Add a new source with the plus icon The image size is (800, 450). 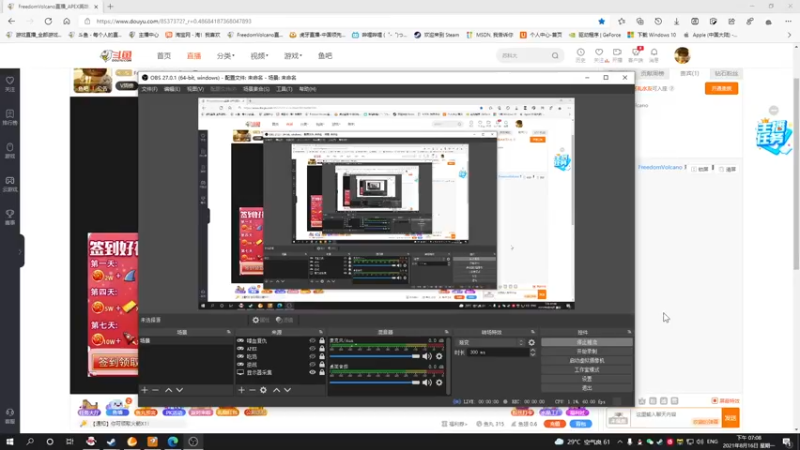(241, 390)
